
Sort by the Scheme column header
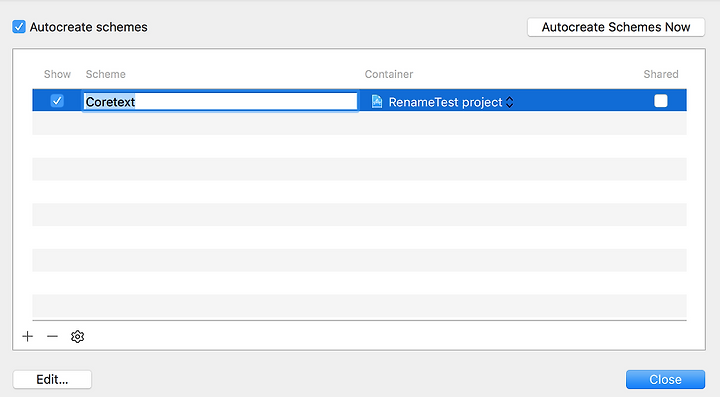click(x=106, y=74)
